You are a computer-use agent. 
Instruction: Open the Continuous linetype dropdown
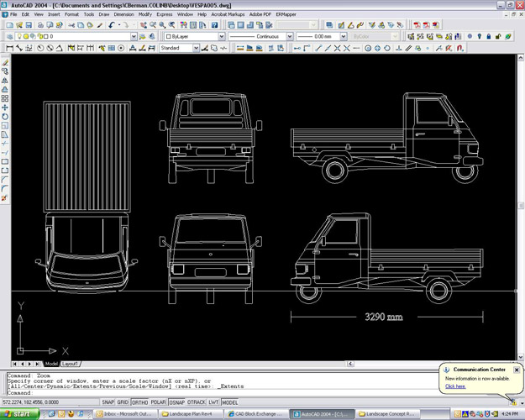[x=290, y=36]
